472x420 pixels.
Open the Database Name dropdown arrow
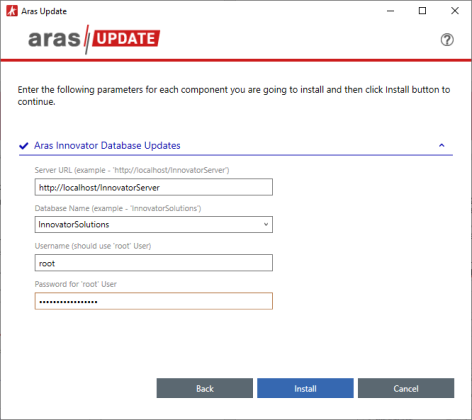(x=266, y=224)
